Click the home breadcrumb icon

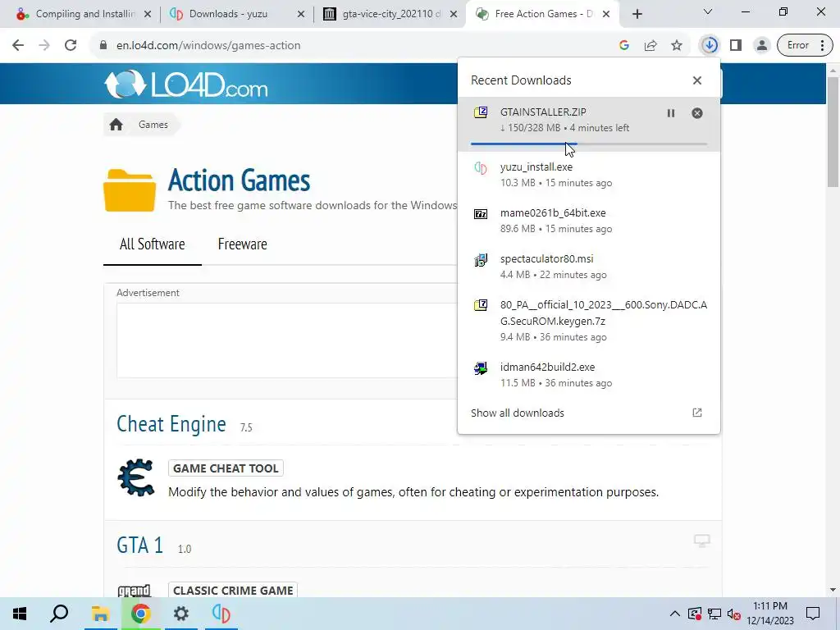pos(116,125)
